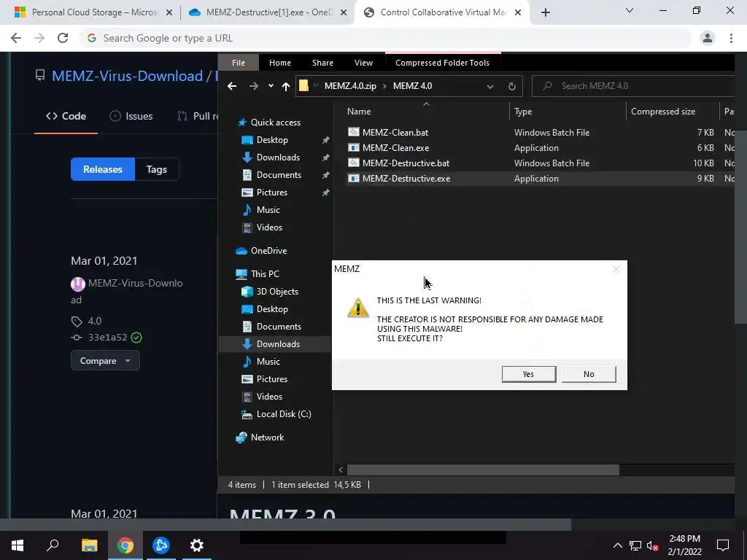Open pinned Documents under Quick access
Viewport: 747px width, 560px height.
click(x=279, y=175)
